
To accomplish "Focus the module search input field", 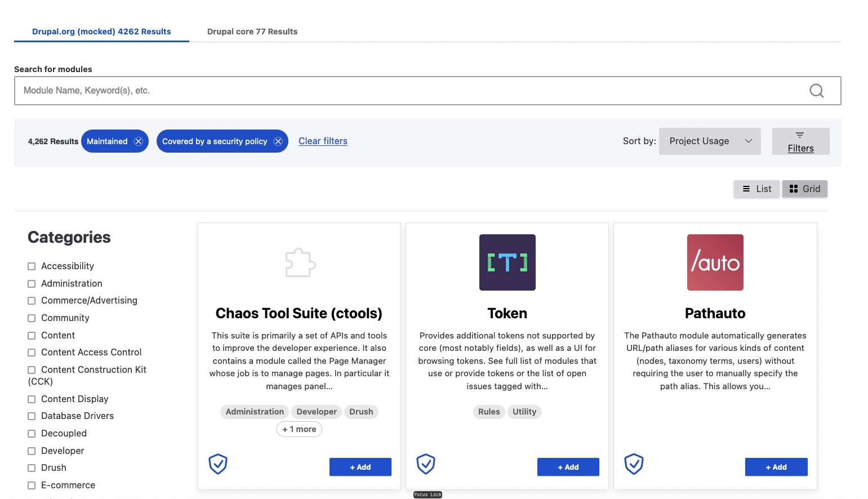I will (x=411, y=91).
